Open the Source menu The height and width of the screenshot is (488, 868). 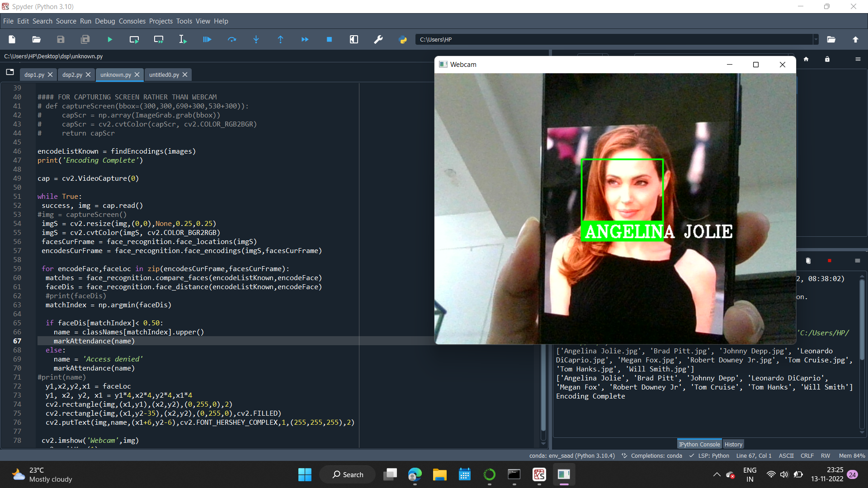pos(66,21)
